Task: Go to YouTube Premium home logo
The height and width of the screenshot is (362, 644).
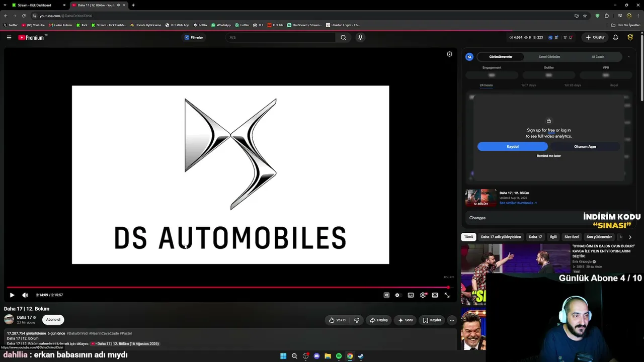Action: (32, 37)
